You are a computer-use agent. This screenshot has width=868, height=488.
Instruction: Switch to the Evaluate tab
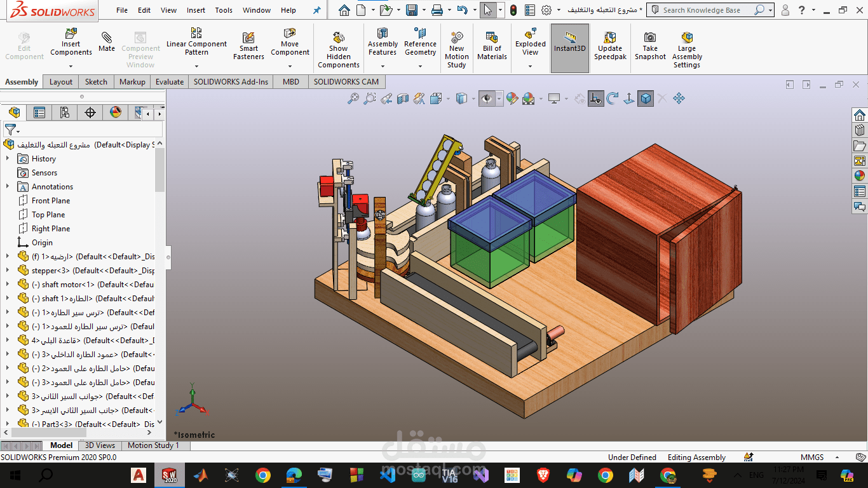pos(170,82)
